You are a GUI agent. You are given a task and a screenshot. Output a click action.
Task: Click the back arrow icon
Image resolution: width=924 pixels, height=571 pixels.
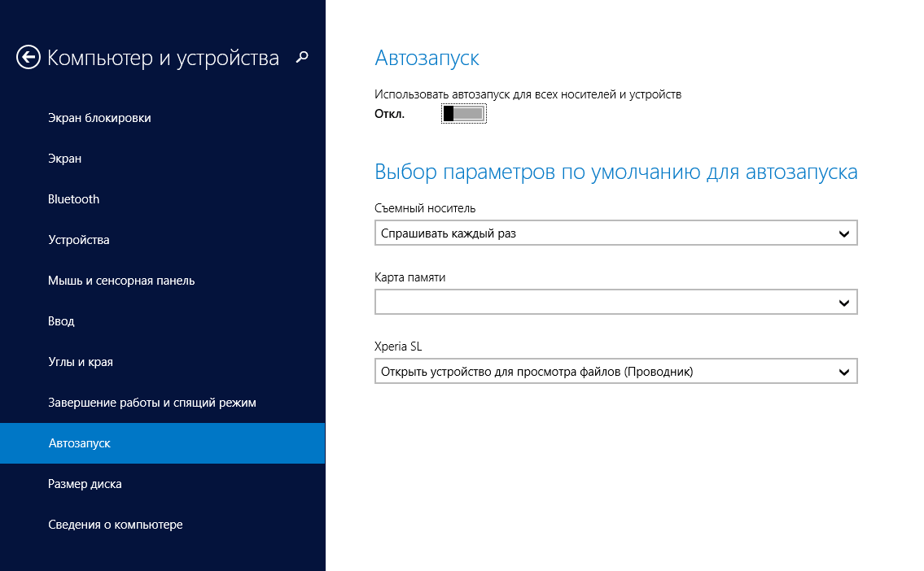coord(28,57)
